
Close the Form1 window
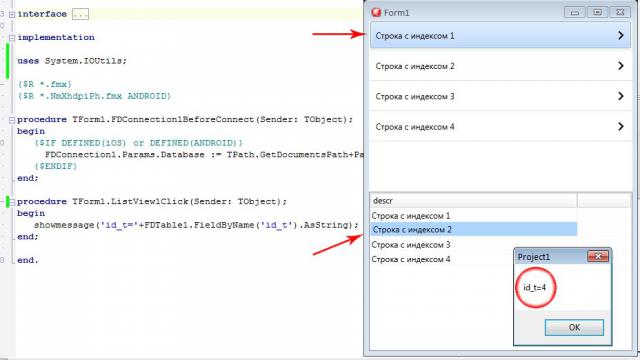point(620,12)
